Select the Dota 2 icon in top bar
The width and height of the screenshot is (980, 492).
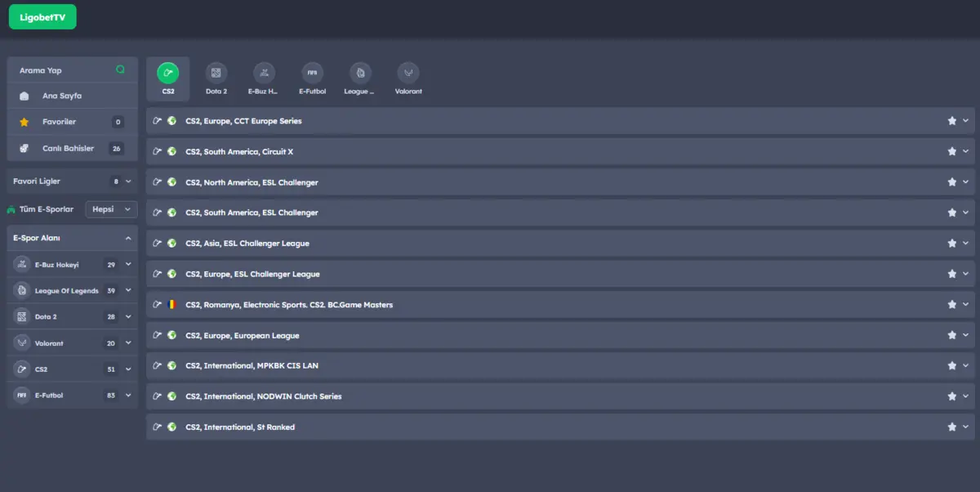(216, 73)
